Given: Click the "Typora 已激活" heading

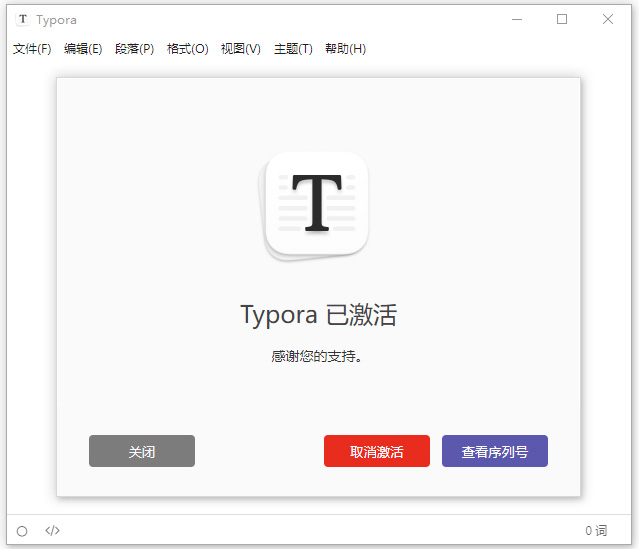Looking at the screenshot, I should 318,315.
